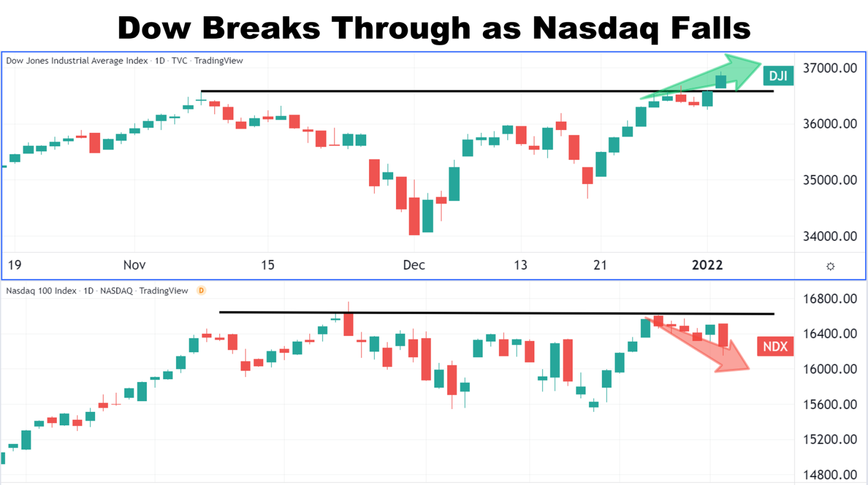Click the orange D badge on Nasdaq chart
This screenshot has height=485, width=868.
(x=201, y=291)
